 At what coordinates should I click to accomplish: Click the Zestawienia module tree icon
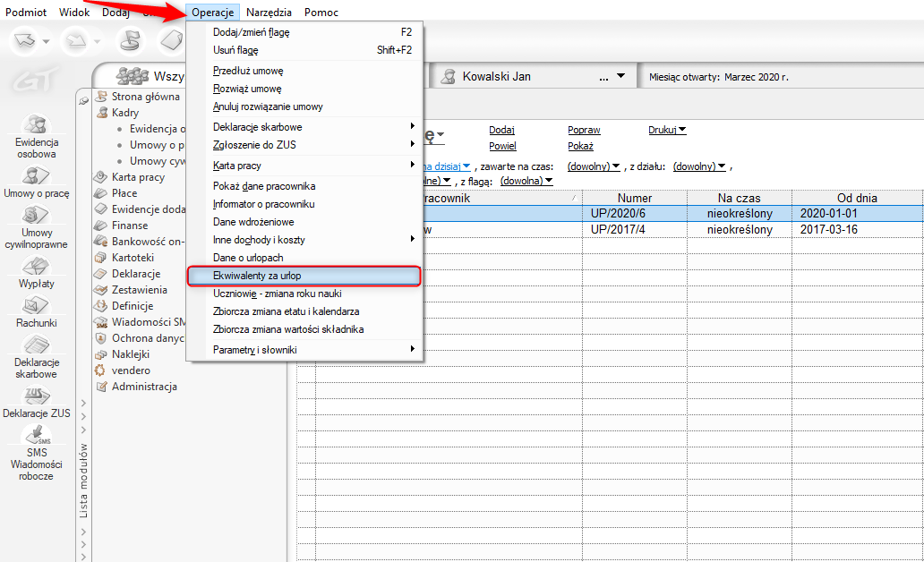101,290
